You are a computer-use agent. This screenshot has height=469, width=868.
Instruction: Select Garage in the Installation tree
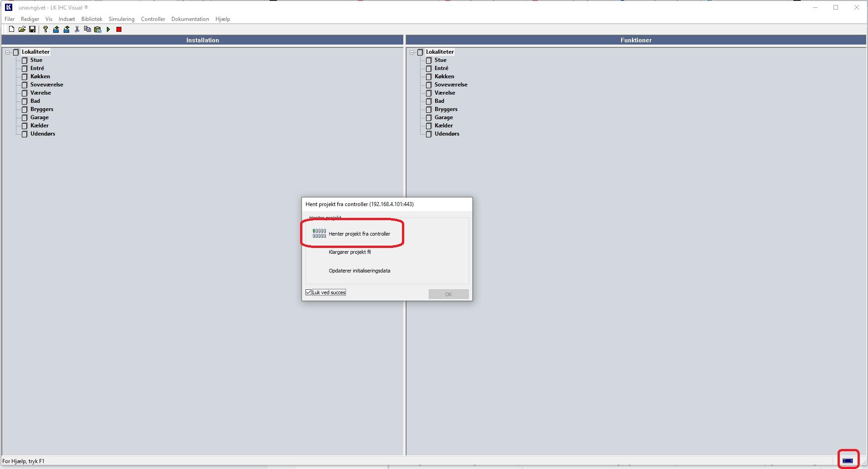pos(40,117)
